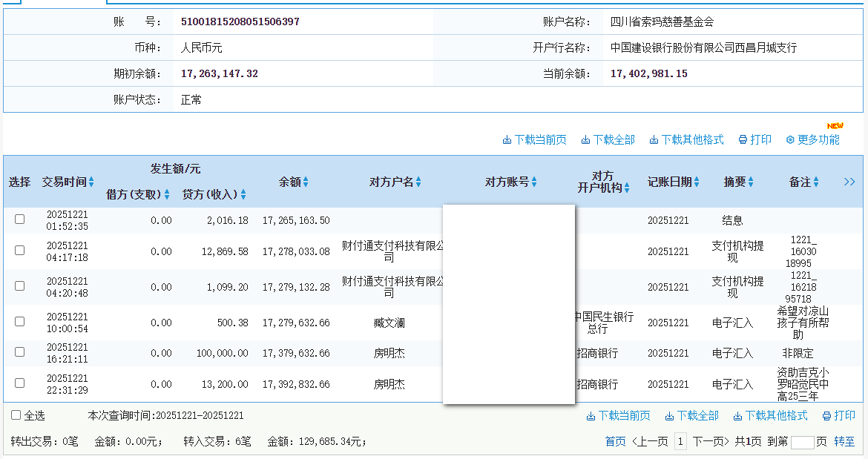Sort by 记账日期 column arrows
The image size is (868, 459).
click(x=697, y=182)
